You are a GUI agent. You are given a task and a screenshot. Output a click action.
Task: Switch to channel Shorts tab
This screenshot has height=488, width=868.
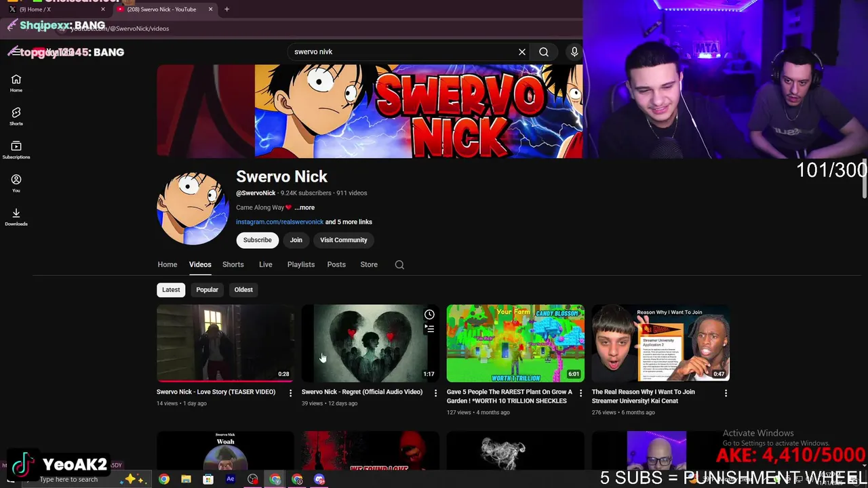[x=233, y=264]
